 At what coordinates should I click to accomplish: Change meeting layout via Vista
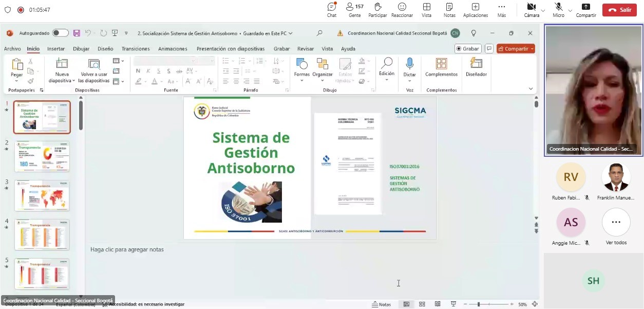[x=427, y=9]
